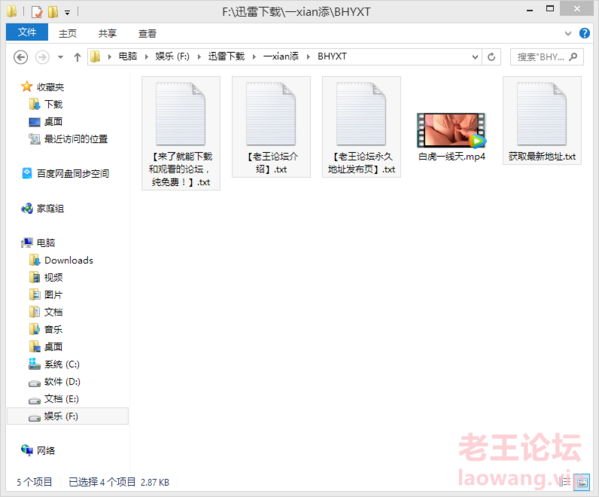The image size is (599, 497).
Task: Open the Help question mark icon
Action: tap(584, 33)
